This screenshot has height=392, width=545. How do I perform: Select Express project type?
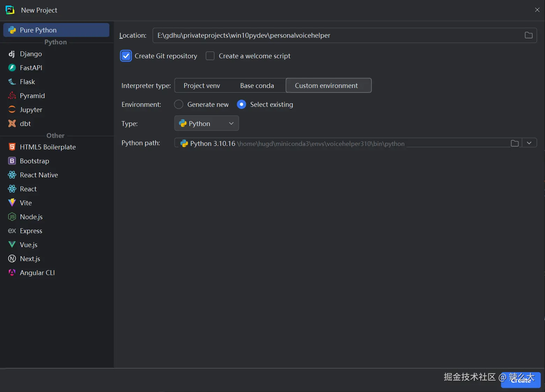coord(56,231)
